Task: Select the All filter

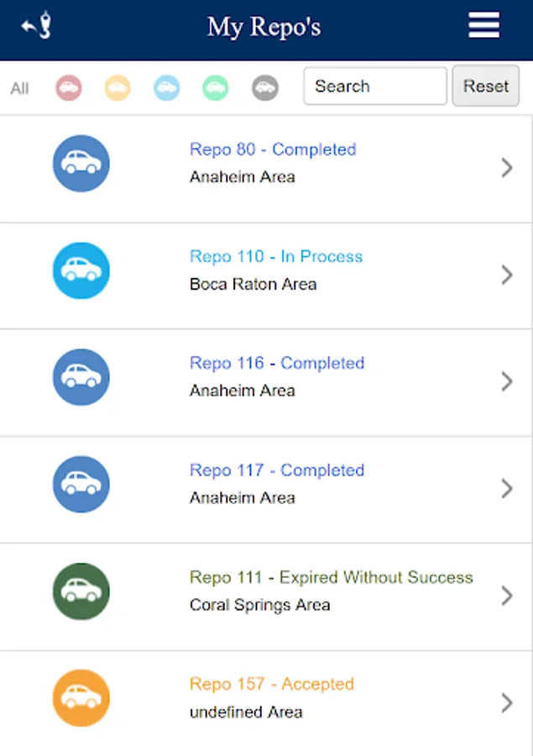Action: pyautogui.click(x=19, y=87)
